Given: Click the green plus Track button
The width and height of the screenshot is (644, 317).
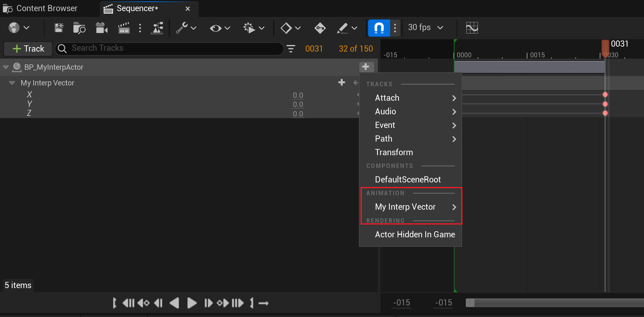Looking at the screenshot, I should click(28, 49).
